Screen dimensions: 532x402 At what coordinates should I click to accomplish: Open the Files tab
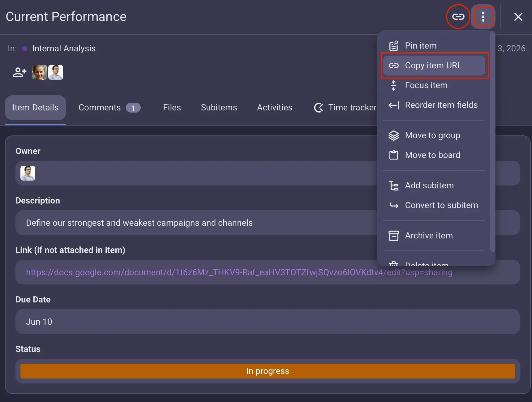point(172,108)
